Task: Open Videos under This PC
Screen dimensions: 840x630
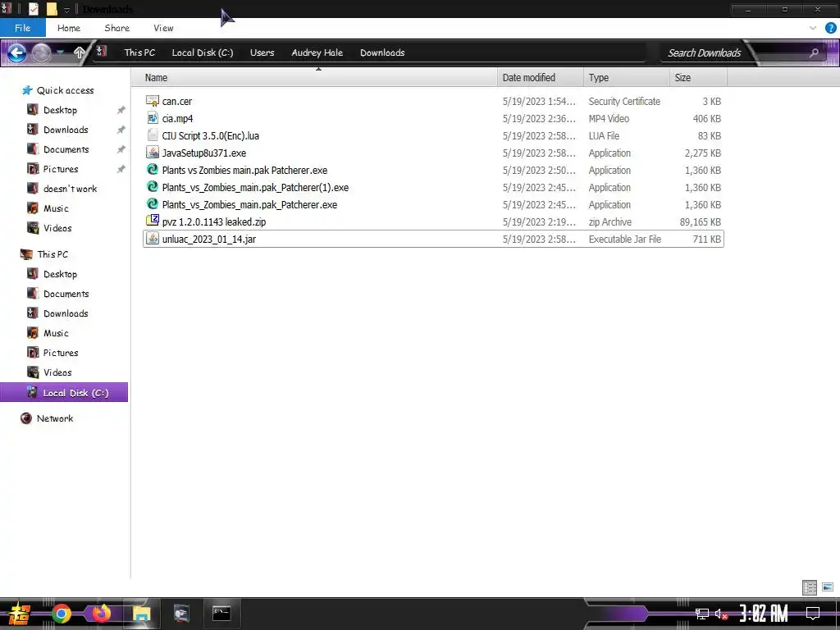Action: pos(57,372)
